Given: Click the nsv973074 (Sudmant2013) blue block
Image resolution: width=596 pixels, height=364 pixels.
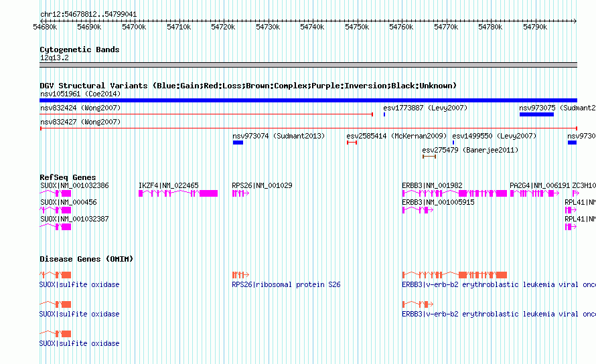Looking at the screenshot, I should coord(238,143).
